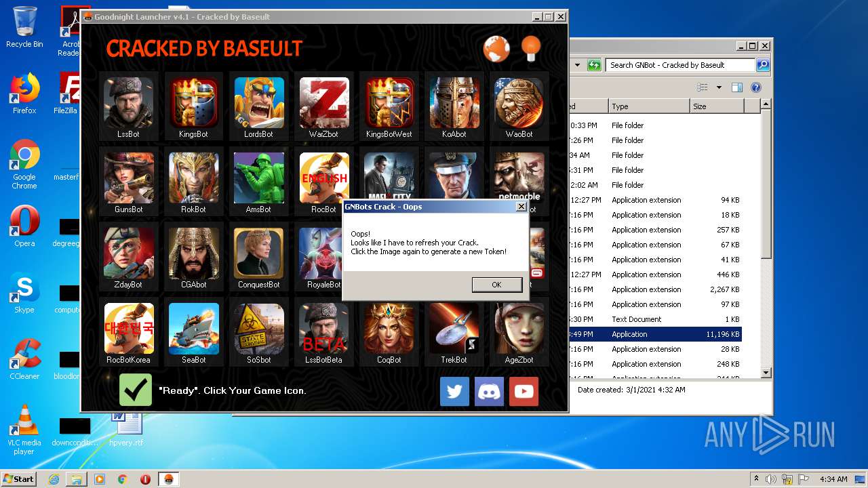Click the Explorer scrollbar up arrow
Viewport: 868px width, 488px height.
pos(766,104)
